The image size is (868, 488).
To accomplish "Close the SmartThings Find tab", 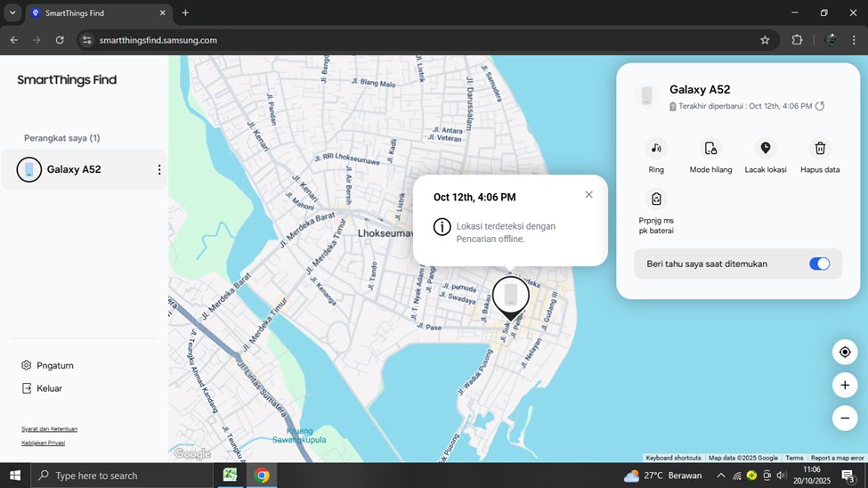I will tap(163, 12).
